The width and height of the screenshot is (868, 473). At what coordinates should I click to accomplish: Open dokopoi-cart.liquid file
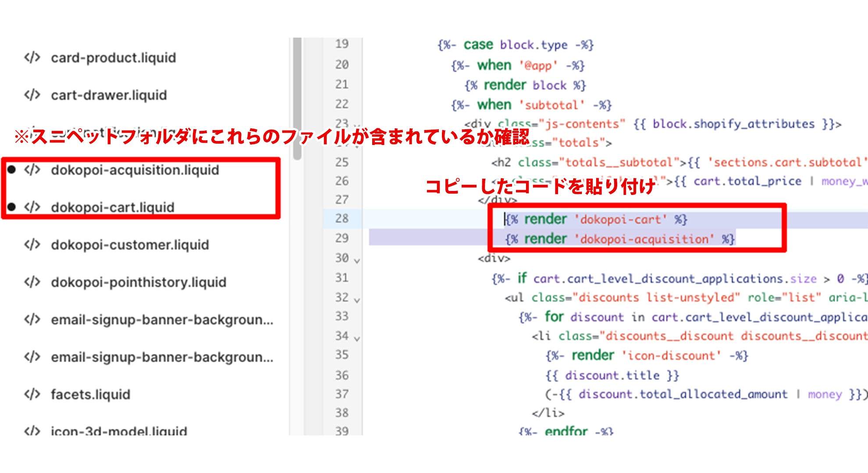[113, 207]
